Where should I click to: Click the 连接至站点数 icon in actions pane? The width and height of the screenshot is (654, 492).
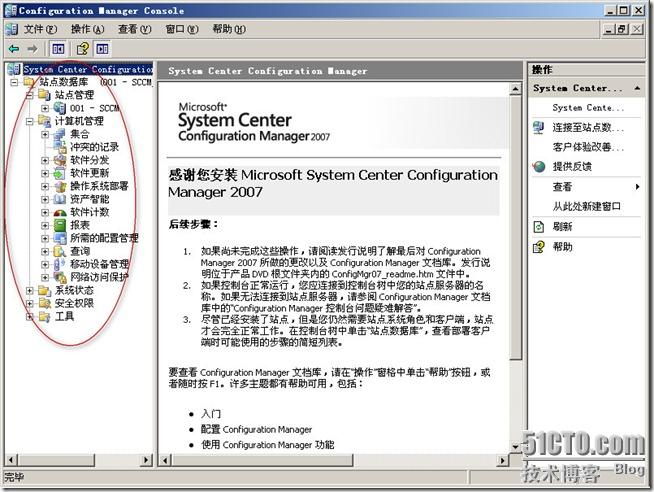point(538,127)
